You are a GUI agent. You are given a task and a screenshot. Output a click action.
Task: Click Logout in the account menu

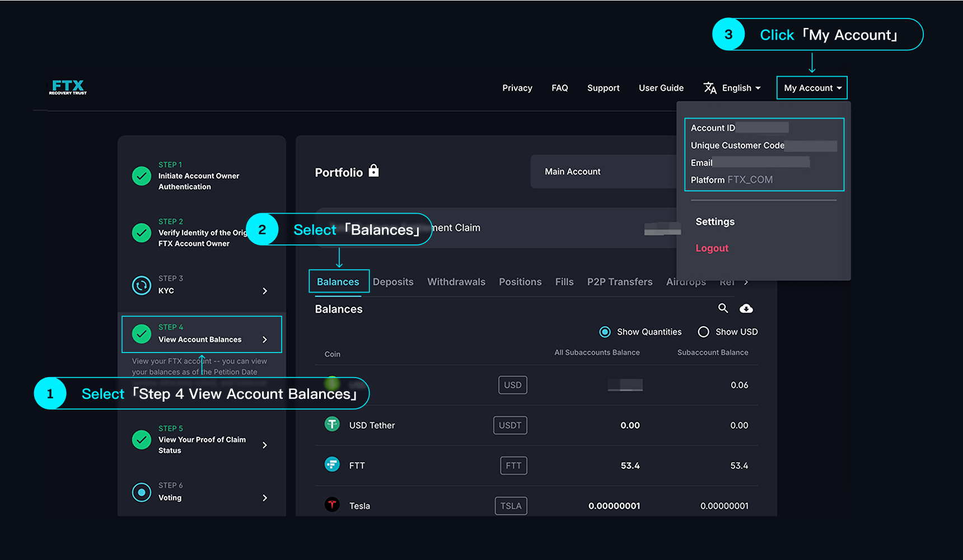click(712, 248)
